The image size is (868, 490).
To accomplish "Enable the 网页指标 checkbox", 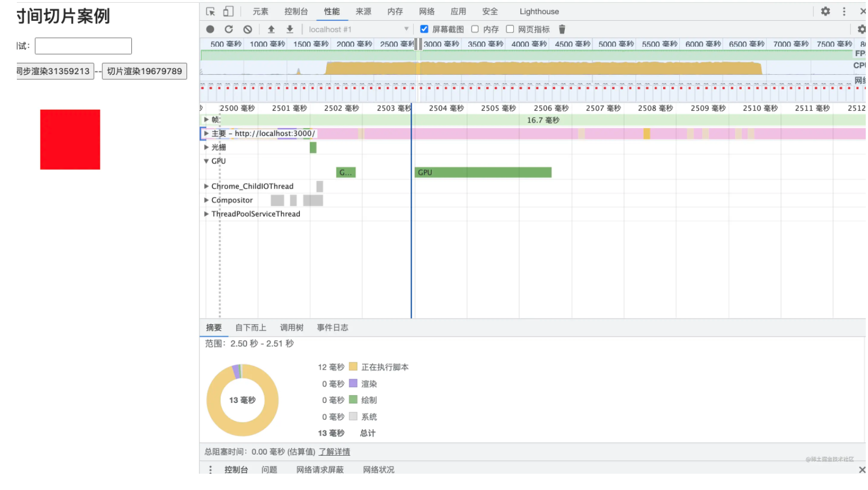I will click(510, 29).
